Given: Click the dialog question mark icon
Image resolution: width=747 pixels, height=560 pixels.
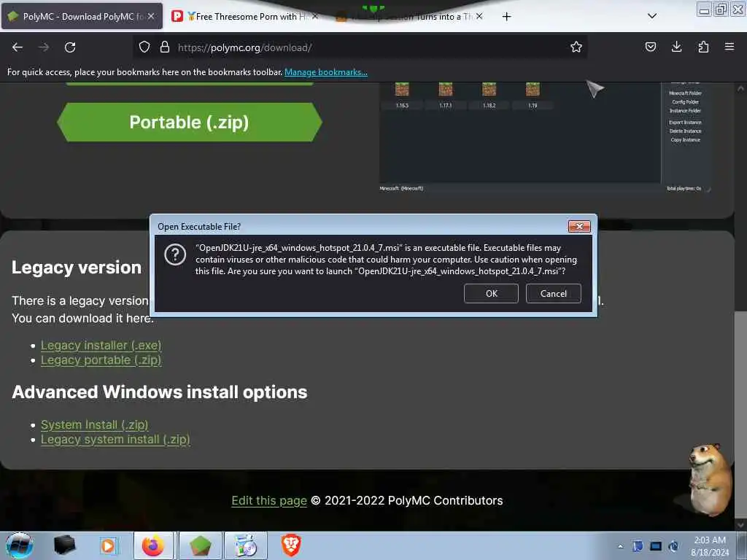Looking at the screenshot, I should pos(175,254).
